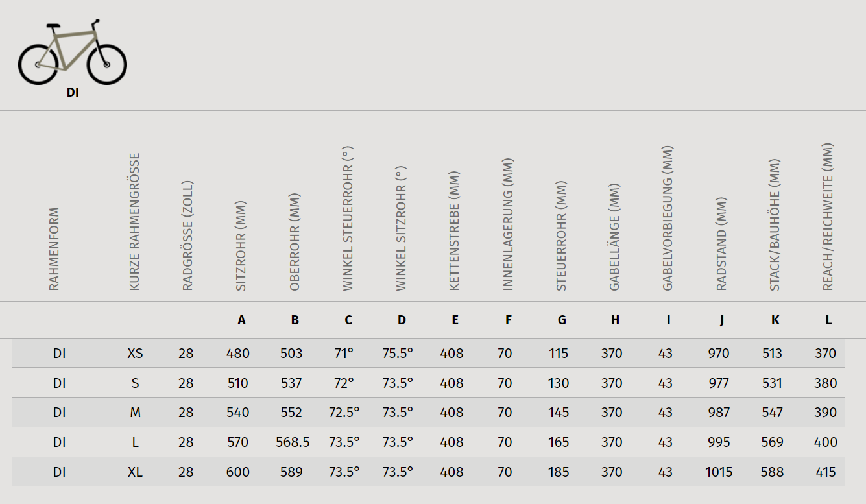Click column letter A
The width and height of the screenshot is (866, 504).
point(242,320)
